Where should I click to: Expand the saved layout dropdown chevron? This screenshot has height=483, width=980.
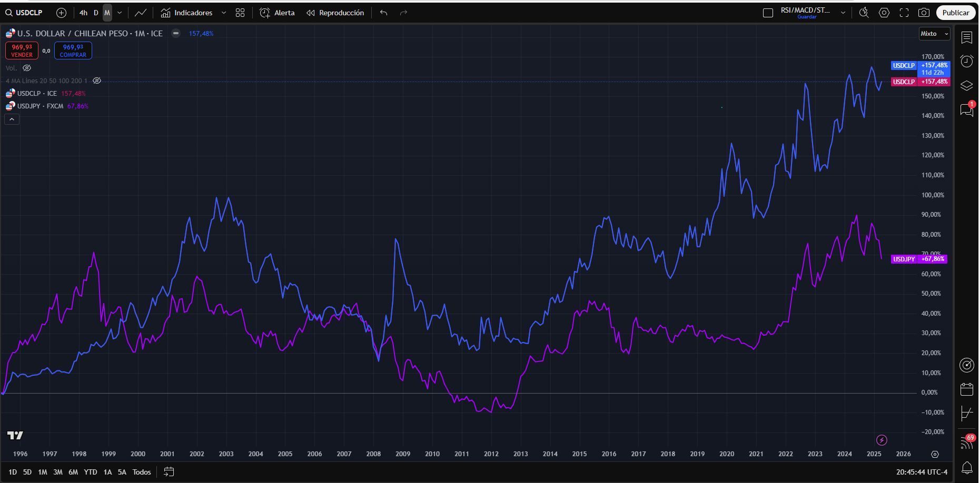point(843,13)
